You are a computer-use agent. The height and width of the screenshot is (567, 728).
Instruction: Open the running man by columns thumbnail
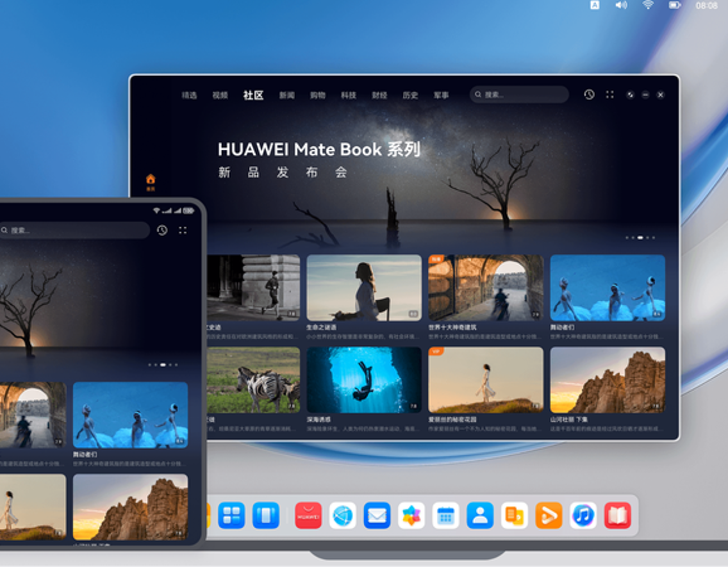coord(254,288)
